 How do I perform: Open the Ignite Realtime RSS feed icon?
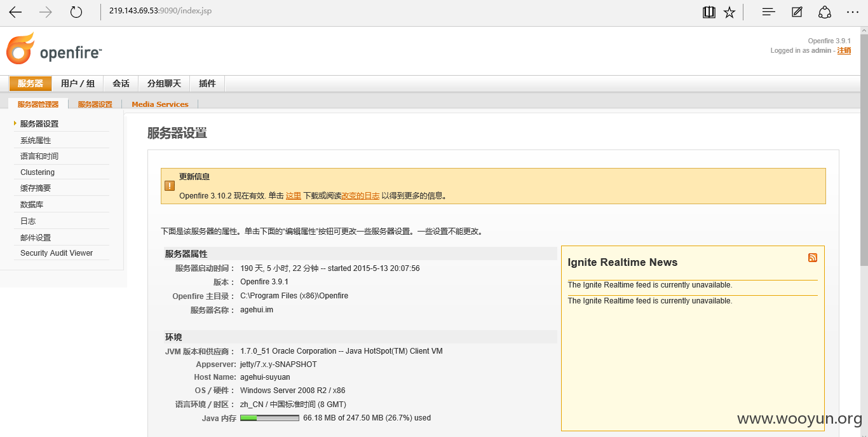click(813, 258)
